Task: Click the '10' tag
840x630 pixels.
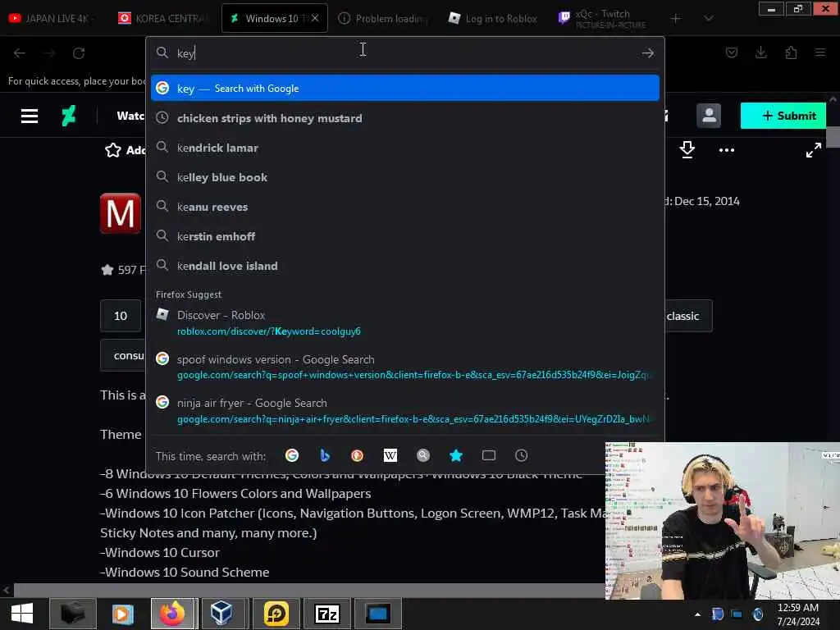Action: point(121,316)
